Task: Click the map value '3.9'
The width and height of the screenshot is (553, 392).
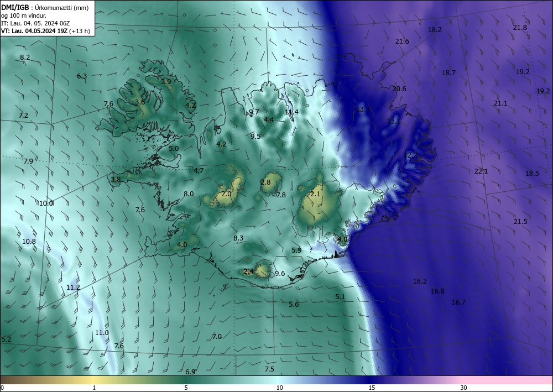Action: coord(166,81)
